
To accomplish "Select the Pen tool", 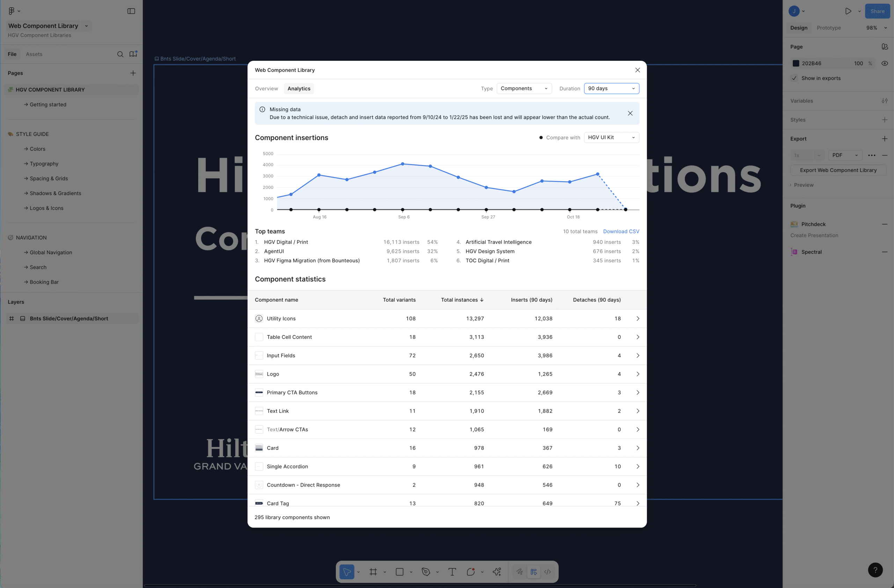I will pyautogui.click(x=426, y=572).
